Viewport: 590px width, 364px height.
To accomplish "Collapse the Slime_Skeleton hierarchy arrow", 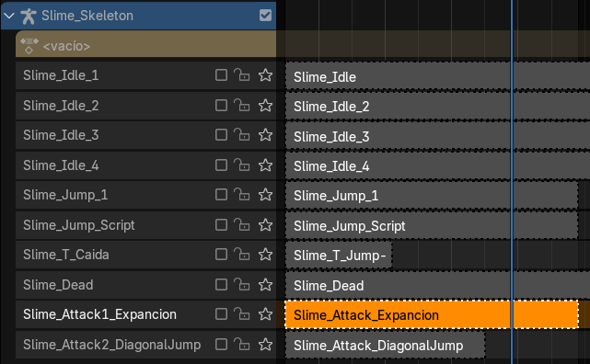I will coord(9,16).
